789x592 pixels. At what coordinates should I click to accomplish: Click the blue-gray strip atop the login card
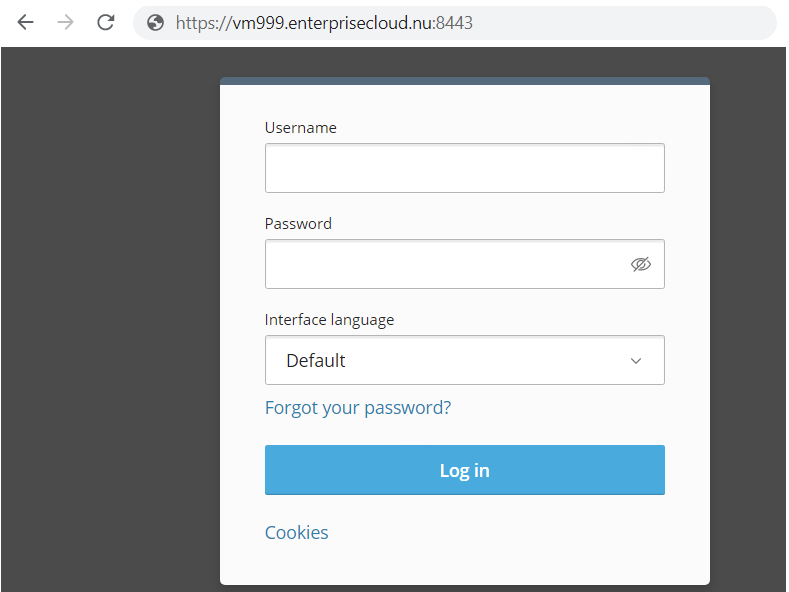464,81
